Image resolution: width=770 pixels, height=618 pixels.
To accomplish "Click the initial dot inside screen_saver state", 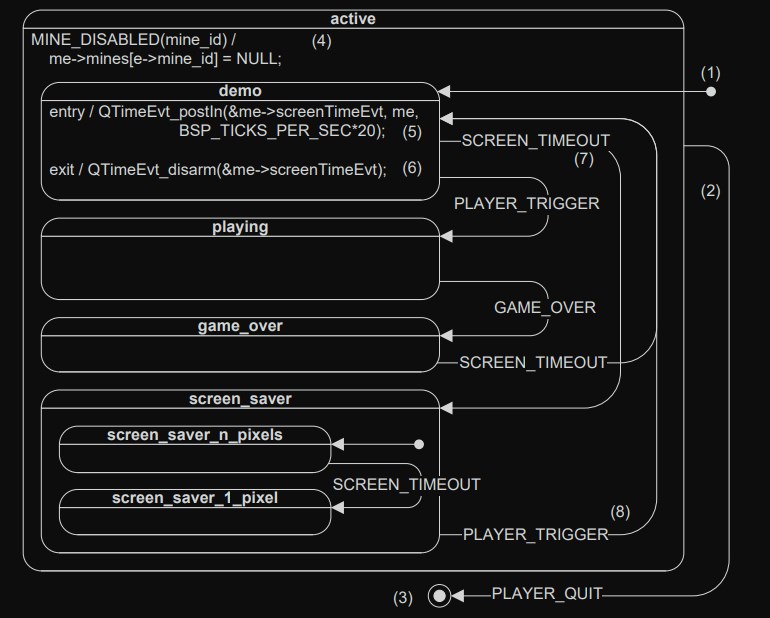I will [x=419, y=444].
